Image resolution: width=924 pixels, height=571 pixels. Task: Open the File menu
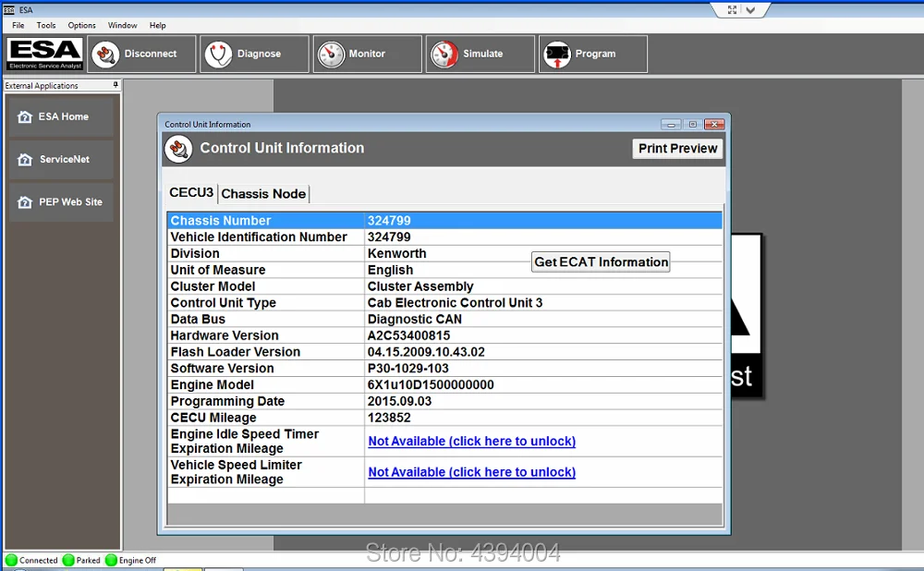coord(18,25)
